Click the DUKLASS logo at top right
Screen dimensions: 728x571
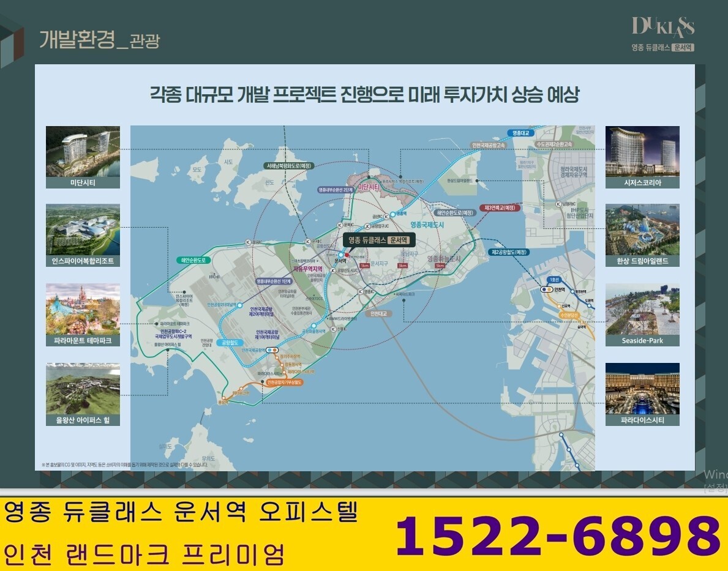[x=663, y=27]
